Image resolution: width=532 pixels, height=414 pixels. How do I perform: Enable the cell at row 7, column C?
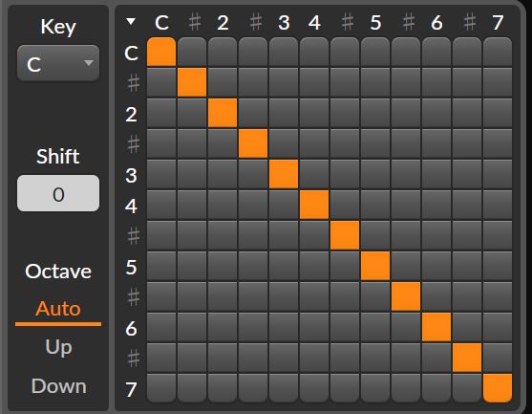(161, 388)
